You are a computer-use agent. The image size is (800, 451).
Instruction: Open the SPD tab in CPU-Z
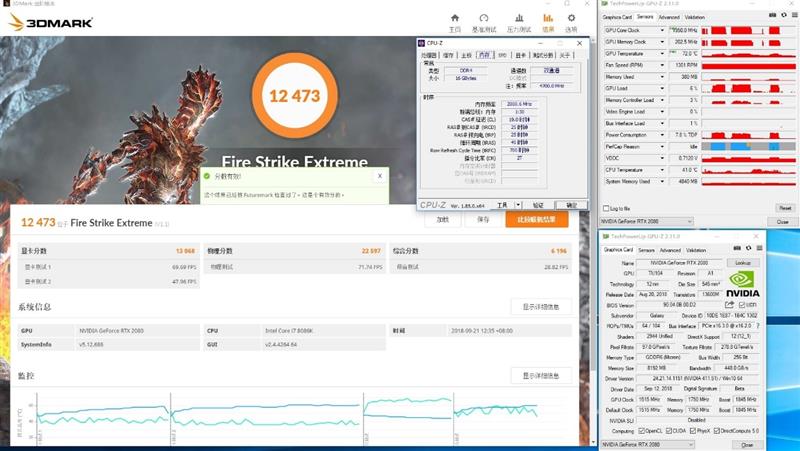coord(503,55)
